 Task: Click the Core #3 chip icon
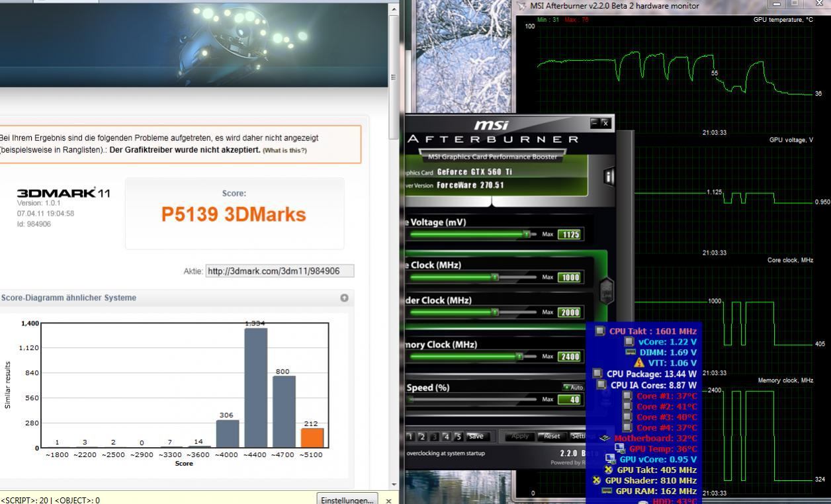pos(627,417)
